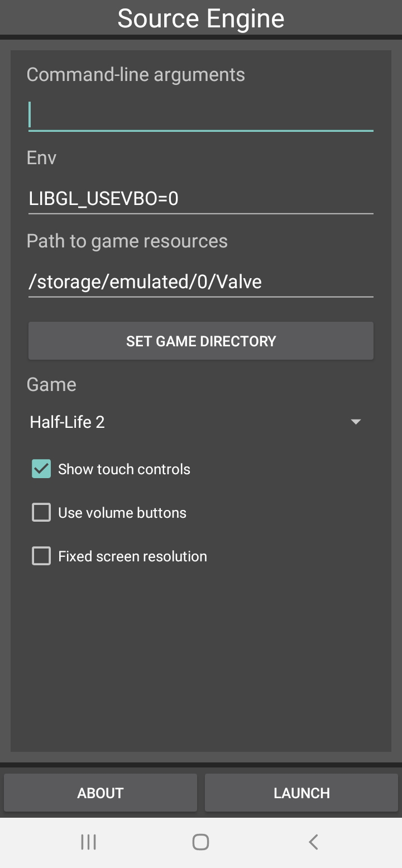Image resolution: width=402 pixels, height=868 pixels.
Task: Tap the Command-line arguments label
Action: point(136,75)
